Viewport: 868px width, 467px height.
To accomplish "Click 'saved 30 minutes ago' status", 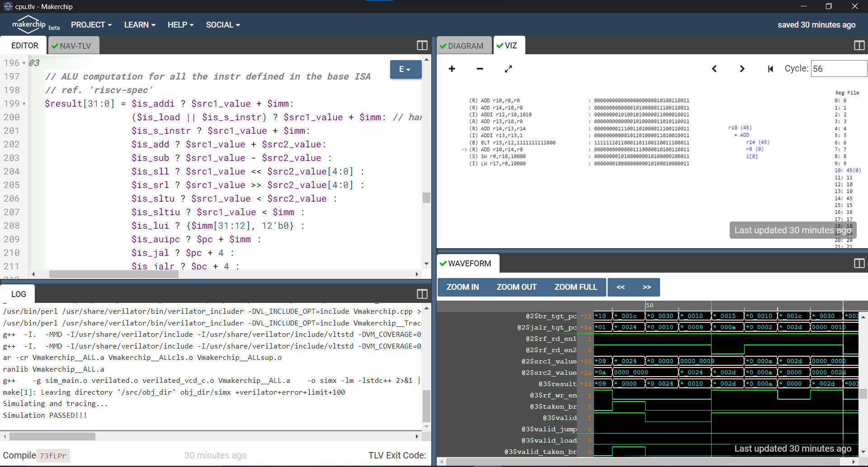I will tap(816, 25).
